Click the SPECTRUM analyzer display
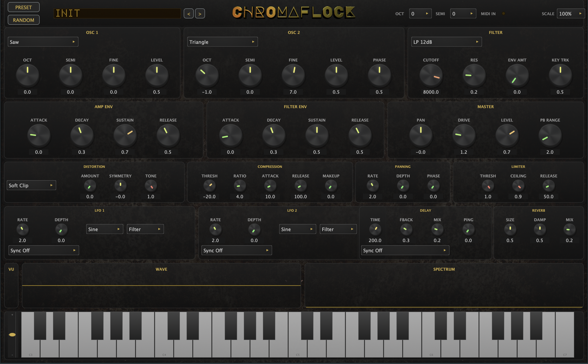 444,286
